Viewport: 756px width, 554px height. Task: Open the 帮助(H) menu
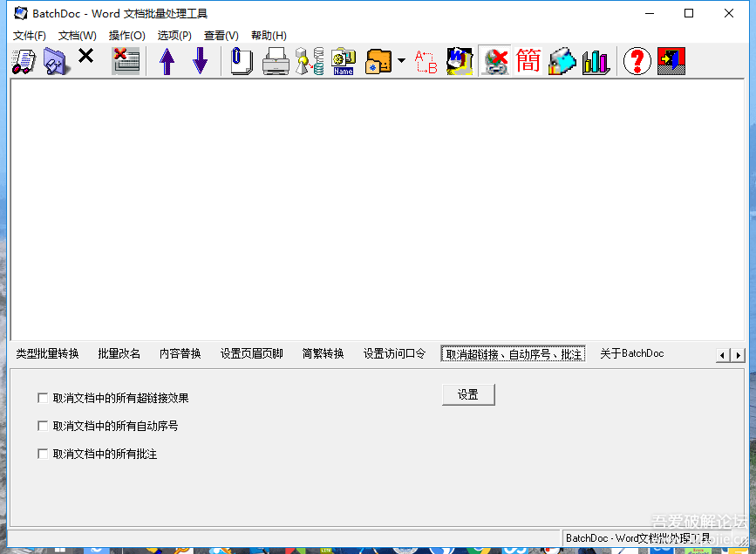coord(269,35)
